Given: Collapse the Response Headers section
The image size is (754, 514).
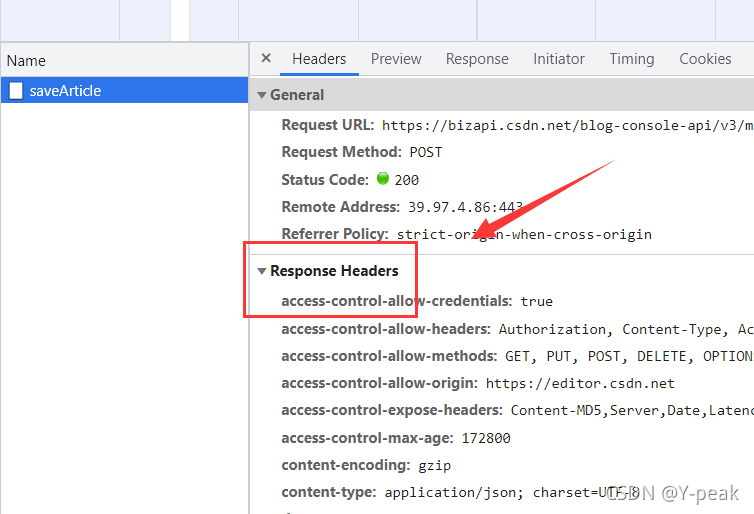Looking at the screenshot, I should 262,271.
